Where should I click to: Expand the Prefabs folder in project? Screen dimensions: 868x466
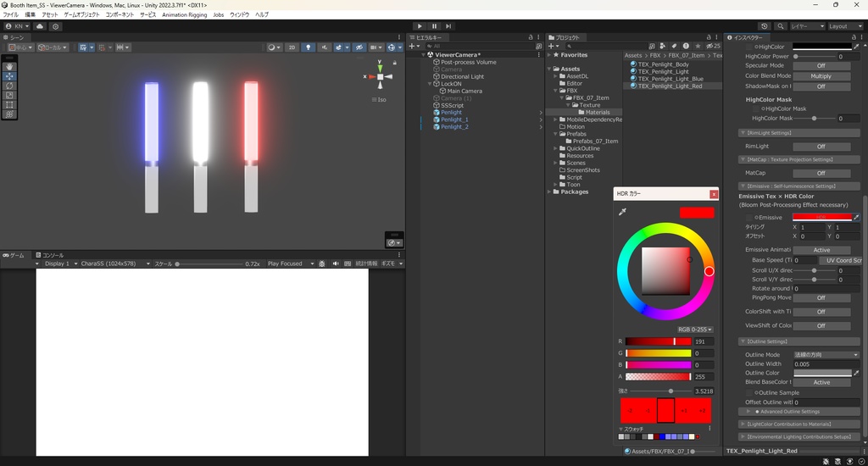point(556,134)
